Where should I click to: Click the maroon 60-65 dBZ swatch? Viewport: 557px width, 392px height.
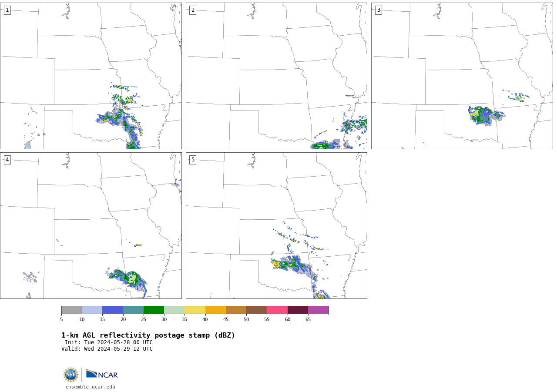coord(298,310)
